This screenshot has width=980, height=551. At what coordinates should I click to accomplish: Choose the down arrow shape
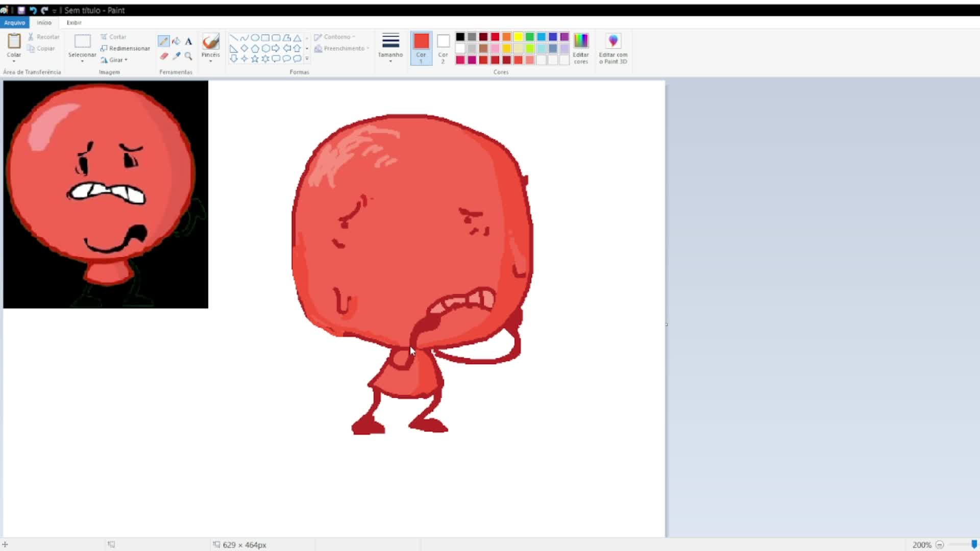click(x=233, y=59)
